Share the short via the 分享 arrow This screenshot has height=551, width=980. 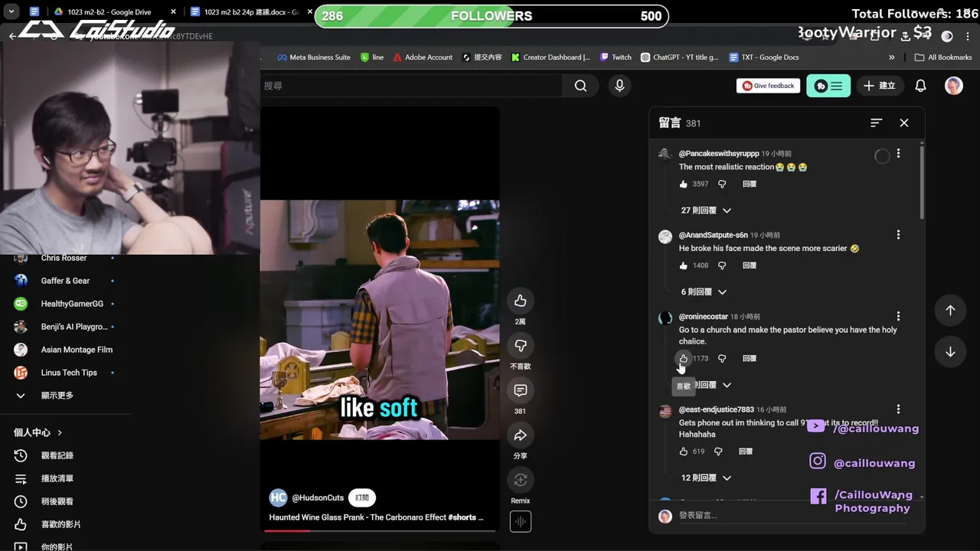tap(520, 435)
